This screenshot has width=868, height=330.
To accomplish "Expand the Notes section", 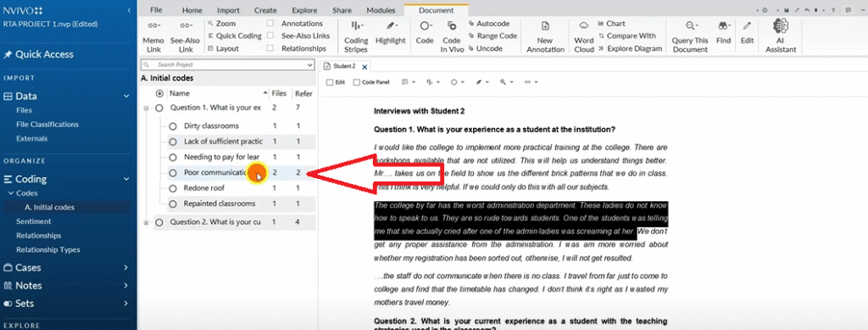I will click(x=127, y=286).
